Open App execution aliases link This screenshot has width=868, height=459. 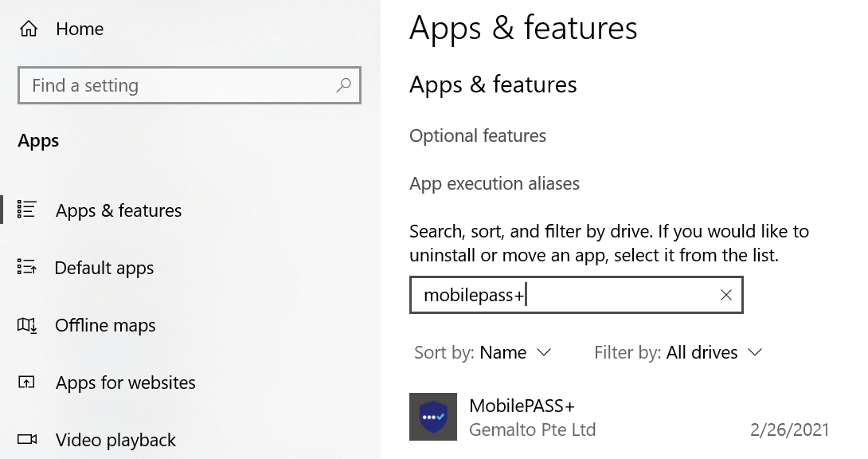coord(495,183)
